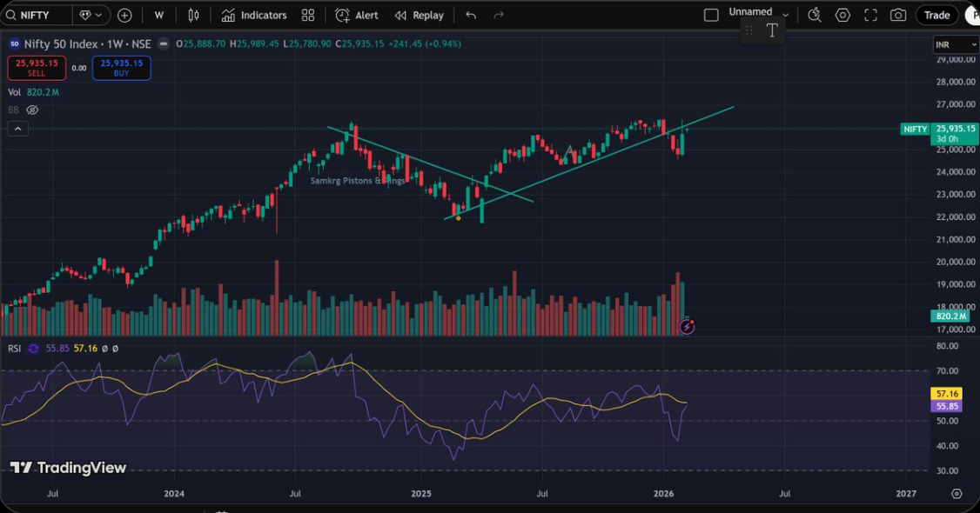The width and height of the screenshot is (980, 513).
Task: Click the Nifty 50 Index logo badge
Action: 15,43
